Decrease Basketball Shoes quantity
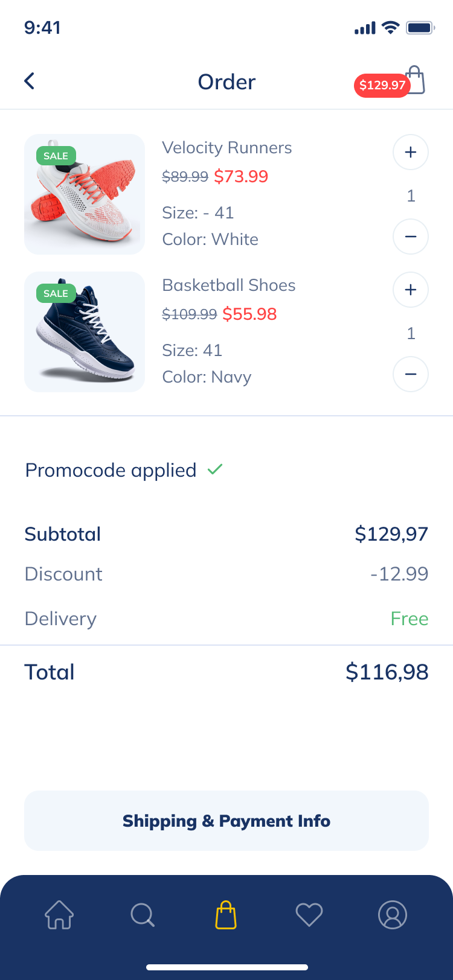The height and width of the screenshot is (980, 453). pyautogui.click(x=411, y=374)
